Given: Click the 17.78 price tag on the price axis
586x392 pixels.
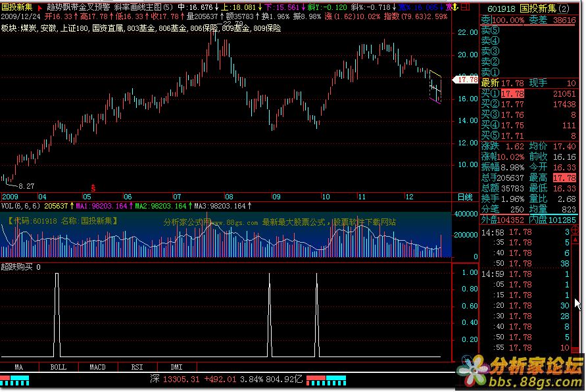Looking at the screenshot, I should [467, 80].
